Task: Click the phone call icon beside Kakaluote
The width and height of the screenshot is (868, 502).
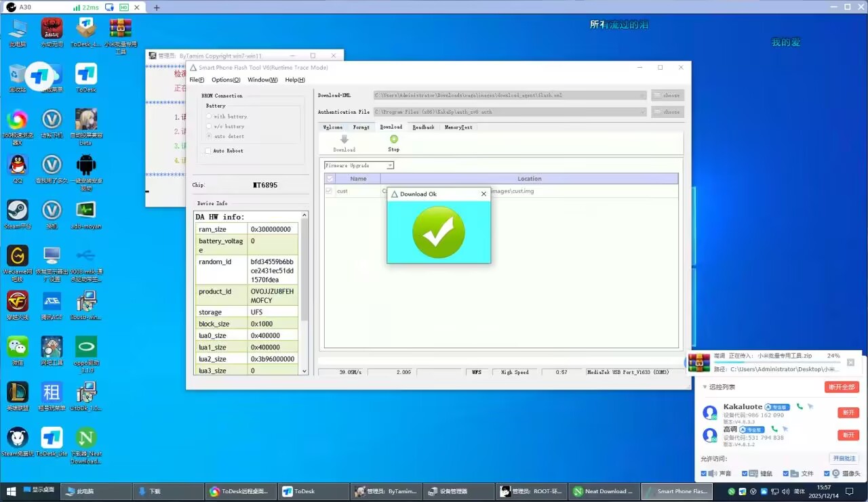Action: pyautogui.click(x=800, y=406)
